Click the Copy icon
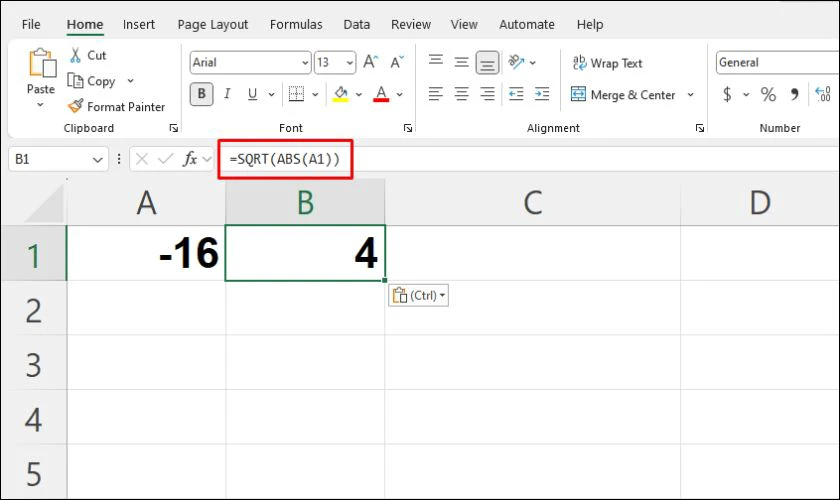This screenshot has width=840, height=500. tap(75, 81)
